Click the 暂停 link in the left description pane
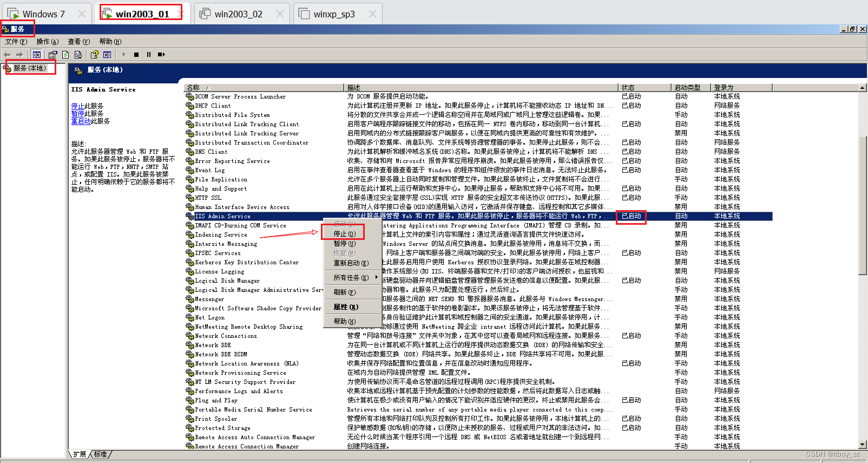Image resolution: width=868 pixels, height=463 pixels. coord(77,114)
